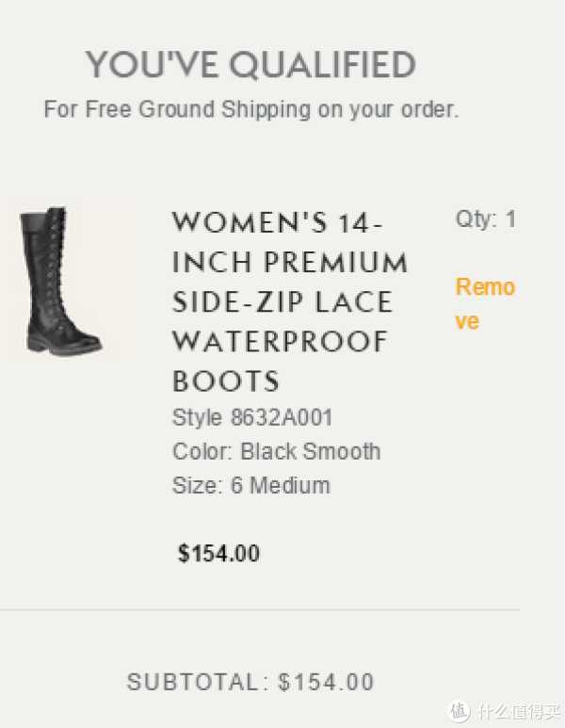Open the black boot product thumbnail
565x728 pixels.
tap(70, 282)
